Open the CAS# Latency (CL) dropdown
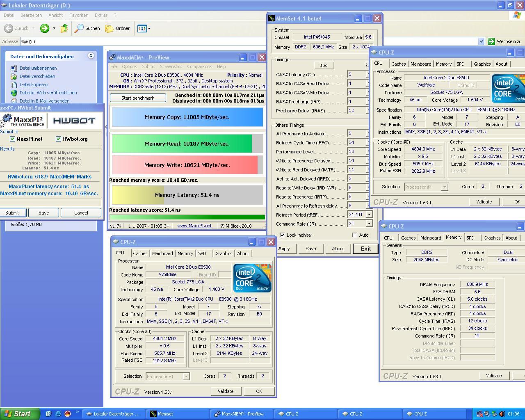This screenshot has width=525, height=420. [367, 75]
